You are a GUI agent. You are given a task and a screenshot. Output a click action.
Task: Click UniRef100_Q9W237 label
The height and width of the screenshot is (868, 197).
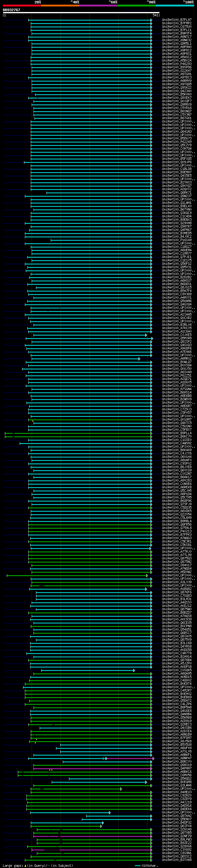tap(176, 196)
